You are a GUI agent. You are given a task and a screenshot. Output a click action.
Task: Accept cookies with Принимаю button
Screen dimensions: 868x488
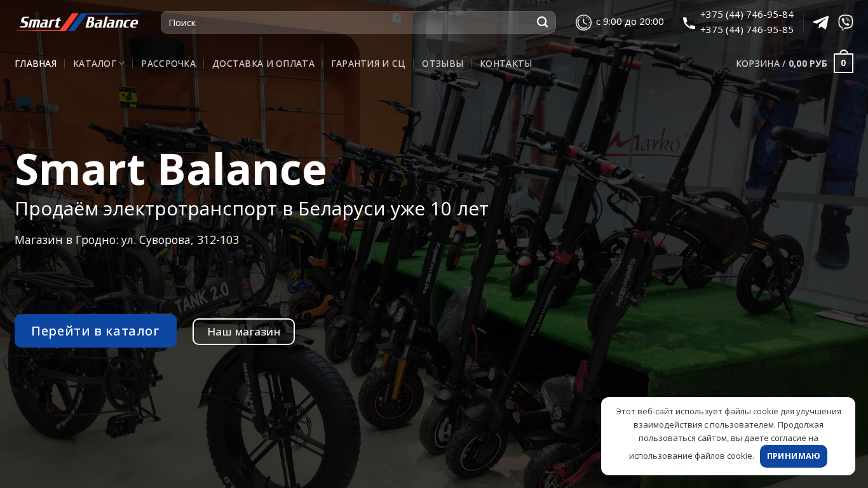point(793,456)
